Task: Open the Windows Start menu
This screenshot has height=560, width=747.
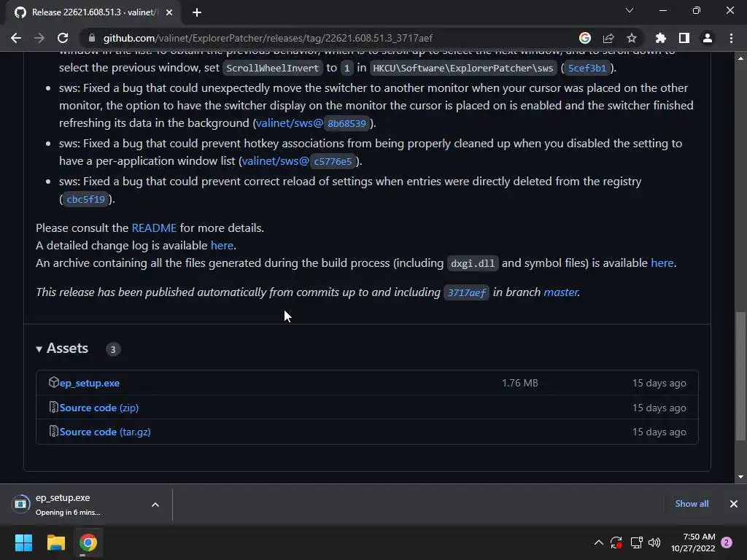Action: click(x=23, y=542)
